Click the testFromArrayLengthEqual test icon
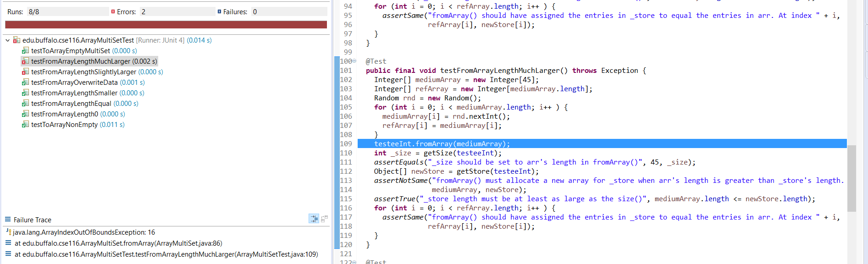 pos(25,104)
